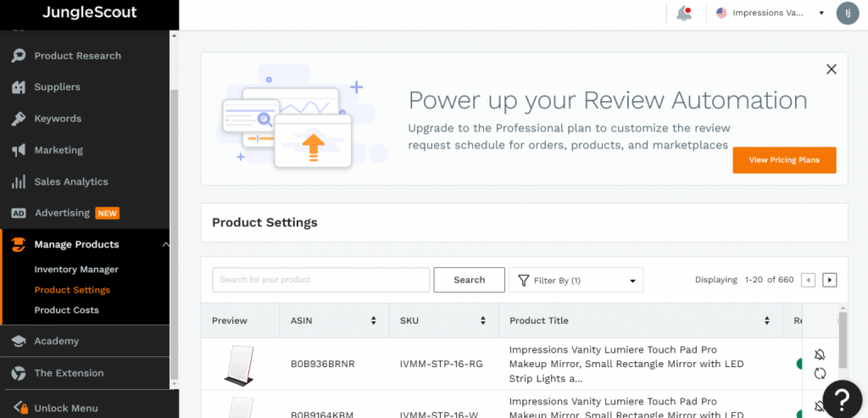Viewport: 868px width, 418px height.
Task: Click the Manage Products box icon
Action: click(x=19, y=245)
